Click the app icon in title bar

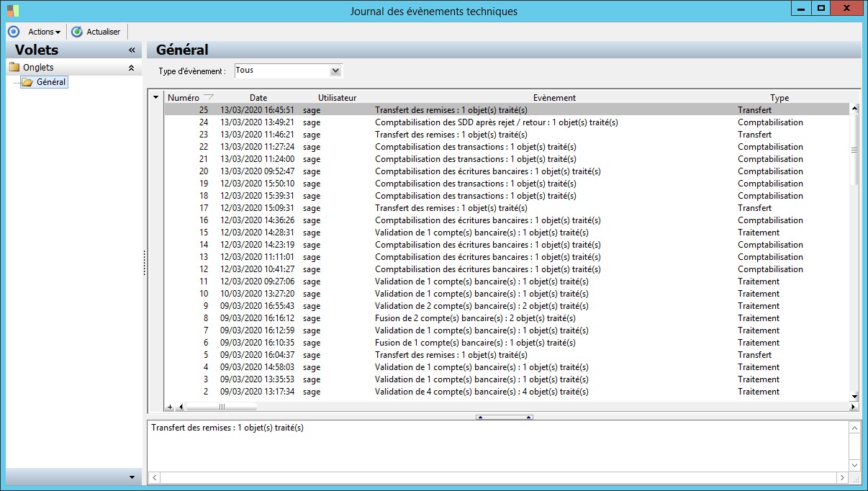tap(13, 11)
